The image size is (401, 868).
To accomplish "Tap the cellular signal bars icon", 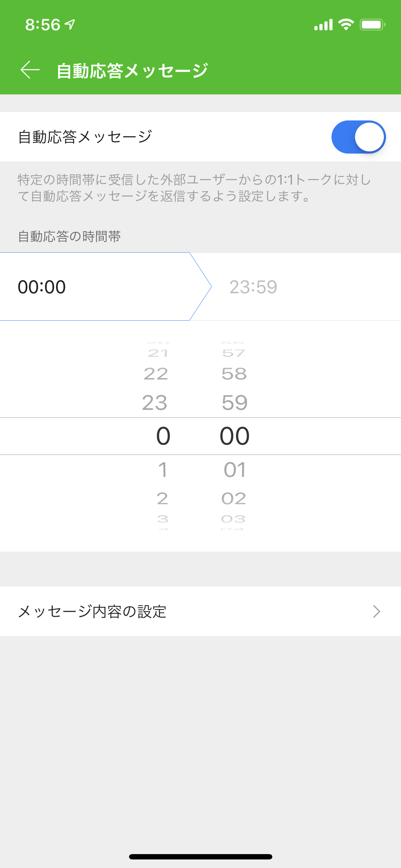I will tap(323, 25).
